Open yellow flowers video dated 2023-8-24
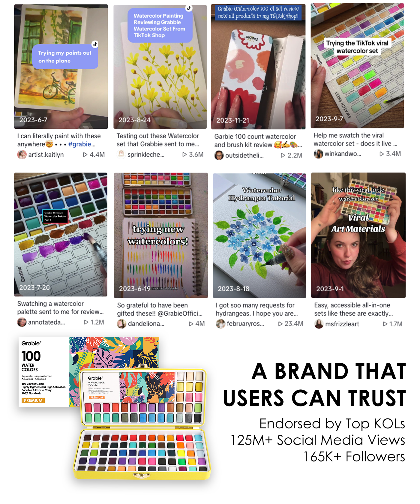420x504 pixels. pos(160,67)
